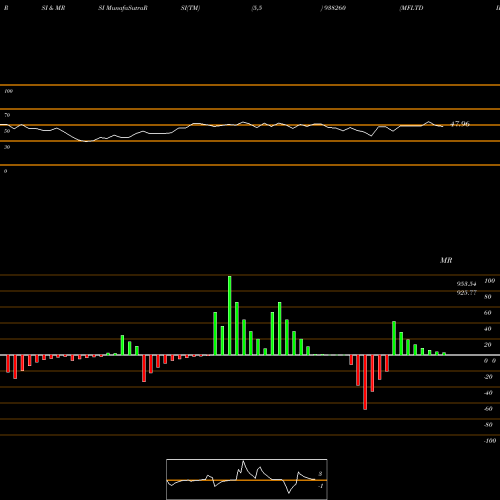Click the tallest green histogram bar
Image resolution: width=500 pixels, height=500 pixels.
[x=230, y=315]
